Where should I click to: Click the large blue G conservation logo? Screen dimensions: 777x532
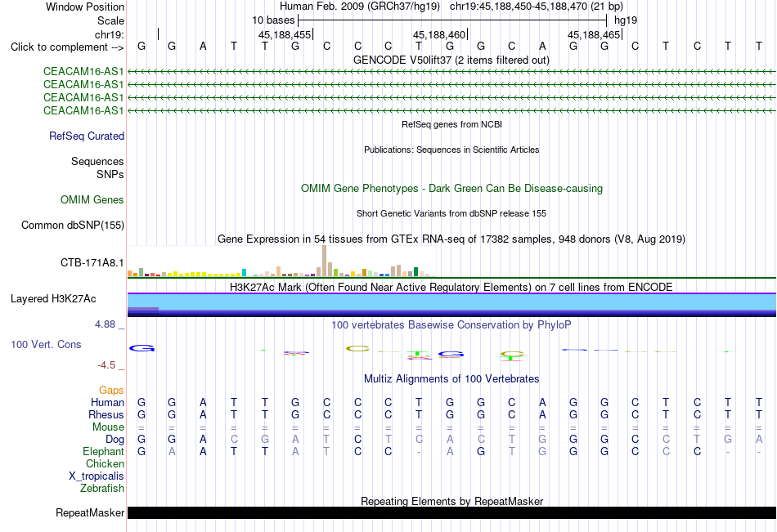tap(141, 348)
